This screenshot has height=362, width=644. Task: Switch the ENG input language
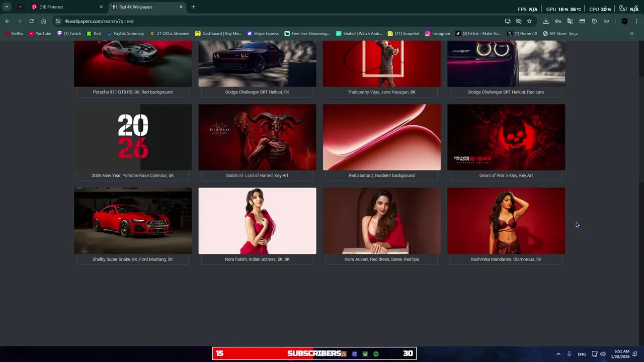[x=582, y=354]
